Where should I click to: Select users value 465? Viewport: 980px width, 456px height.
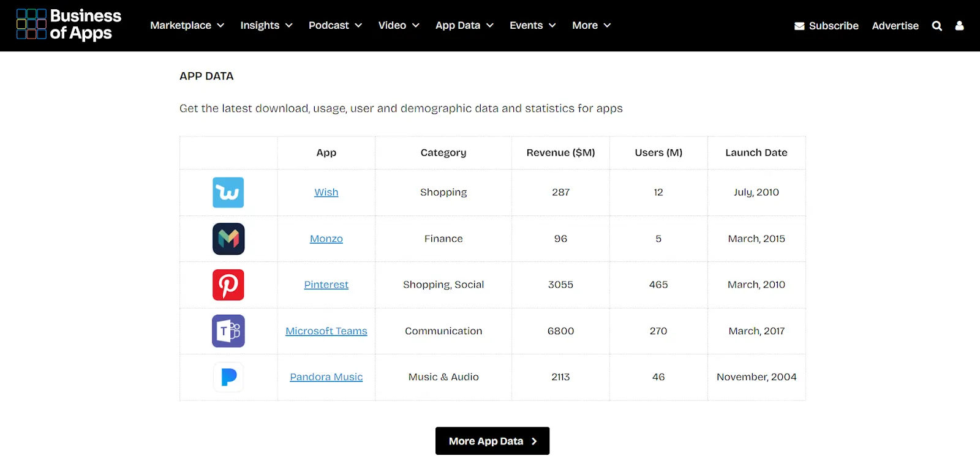click(x=658, y=285)
